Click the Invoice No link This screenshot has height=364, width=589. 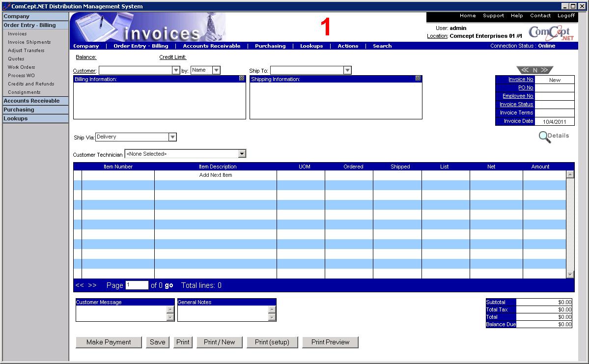[x=520, y=80]
